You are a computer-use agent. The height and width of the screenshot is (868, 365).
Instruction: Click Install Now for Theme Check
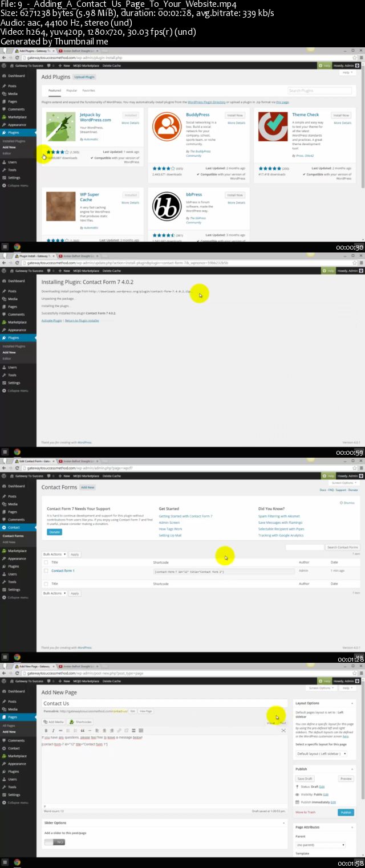click(342, 115)
